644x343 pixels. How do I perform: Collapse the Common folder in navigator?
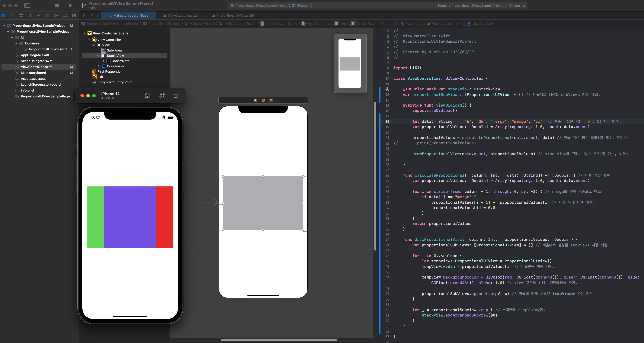(16, 43)
